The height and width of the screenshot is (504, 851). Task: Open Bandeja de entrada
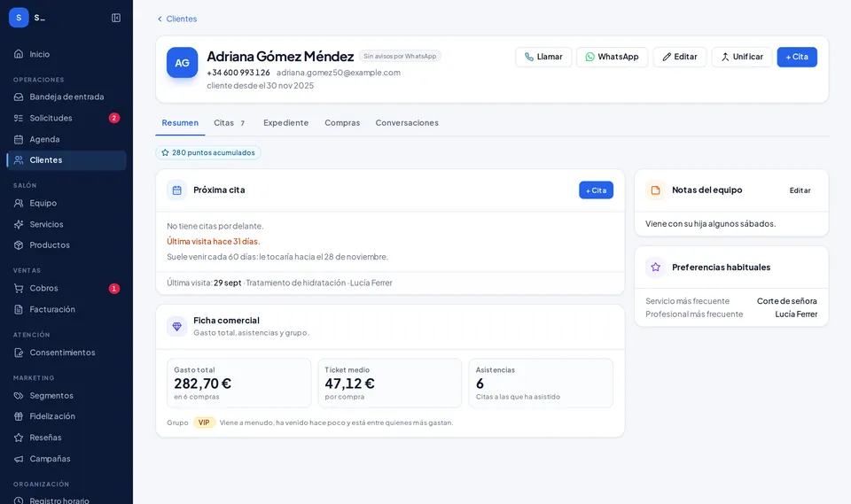click(x=66, y=97)
